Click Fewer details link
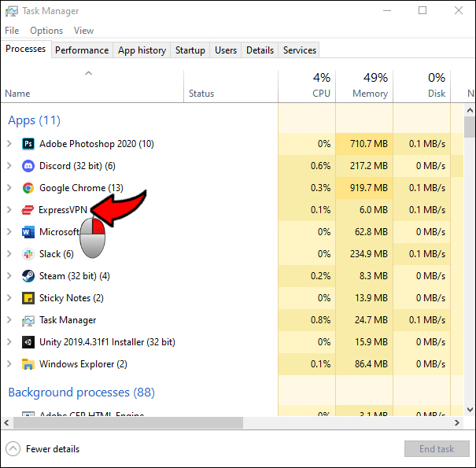This screenshot has height=468, width=476. coord(53,449)
